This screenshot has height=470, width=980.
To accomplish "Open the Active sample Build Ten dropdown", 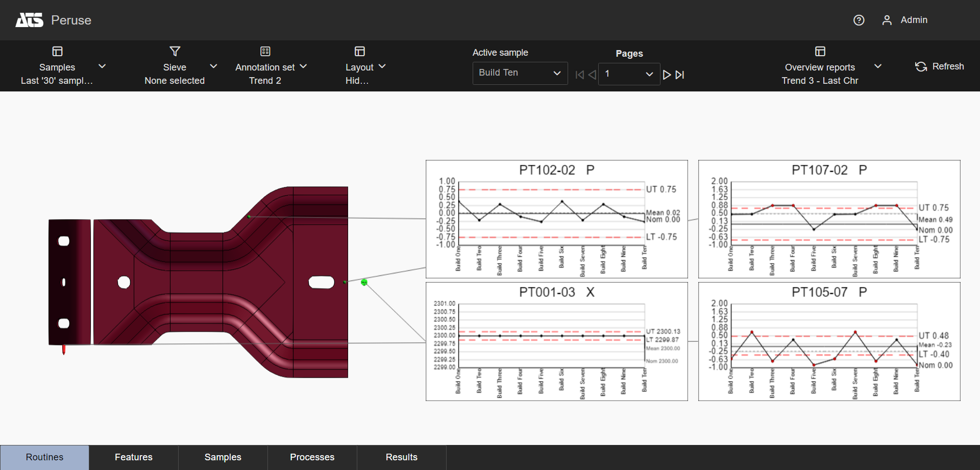I will tap(520, 73).
